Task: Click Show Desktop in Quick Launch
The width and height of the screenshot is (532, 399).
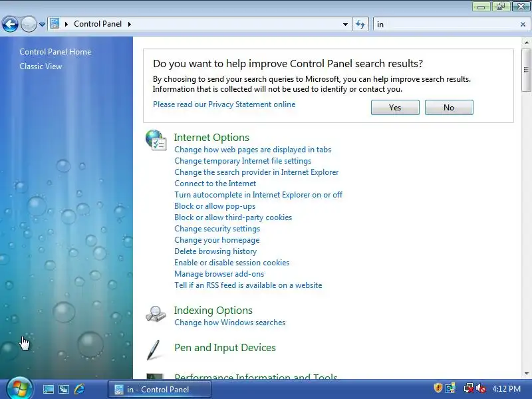Action: coord(48,389)
